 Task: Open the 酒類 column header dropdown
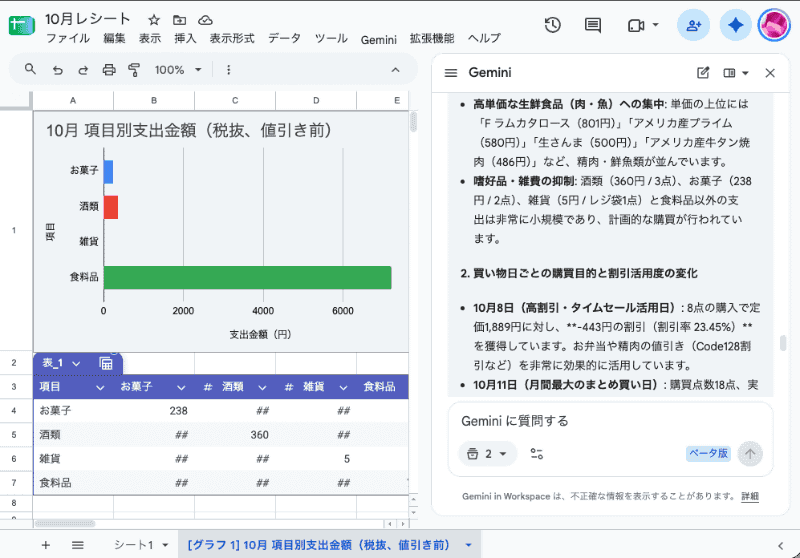tap(262, 388)
